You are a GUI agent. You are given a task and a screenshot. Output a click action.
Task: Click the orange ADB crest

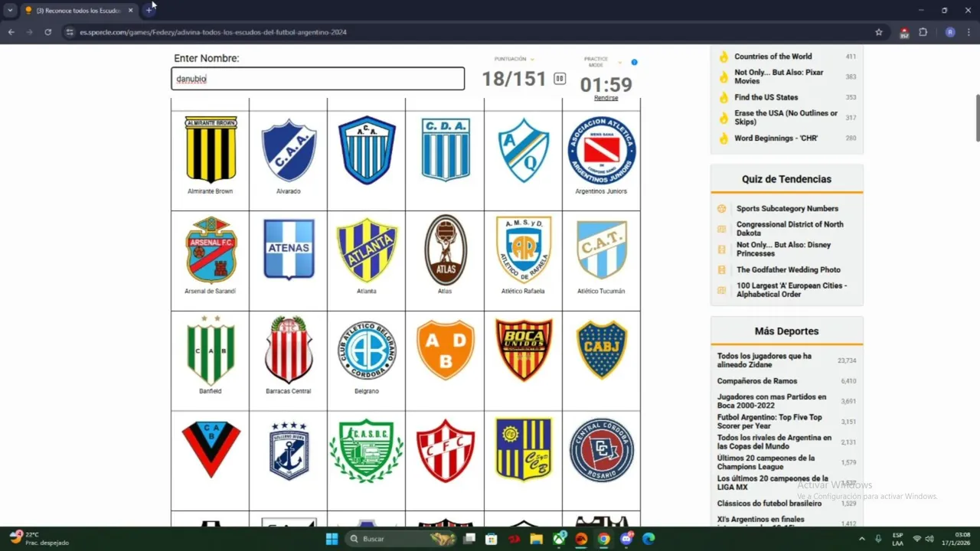pos(445,350)
